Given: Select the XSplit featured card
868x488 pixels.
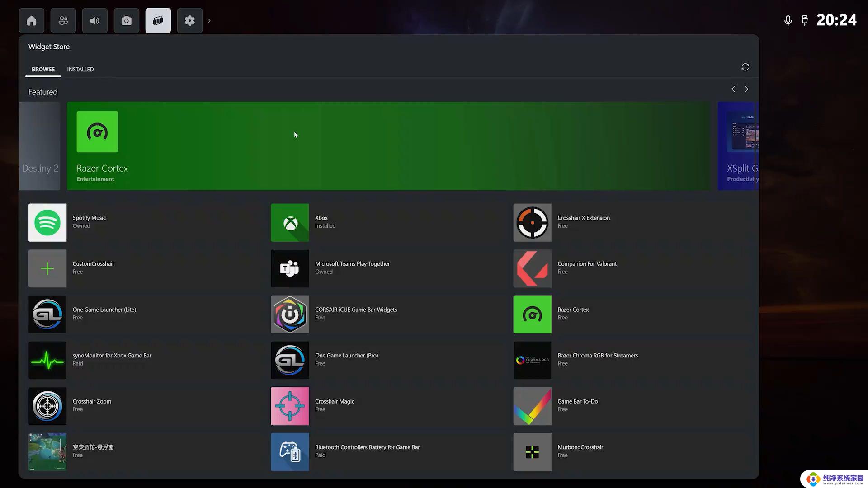Looking at the screenshot, I should click(x=738, y=145).
